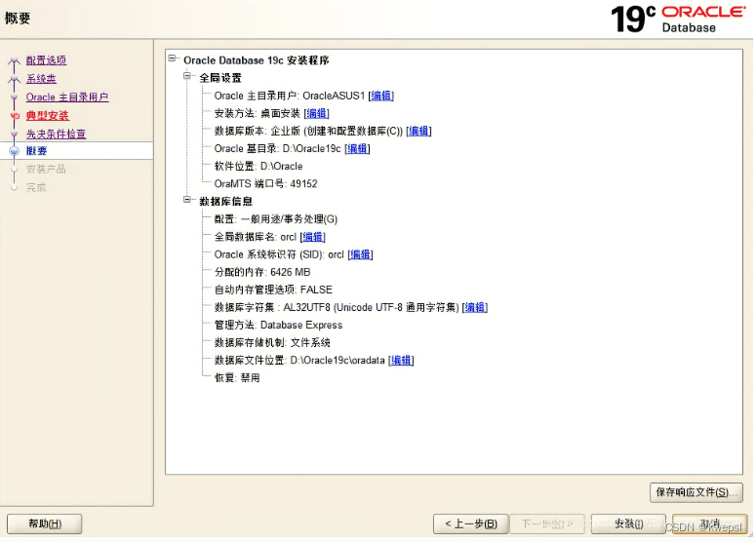
Task: Start installation with 安装(I) button
Action: [629, 523]
